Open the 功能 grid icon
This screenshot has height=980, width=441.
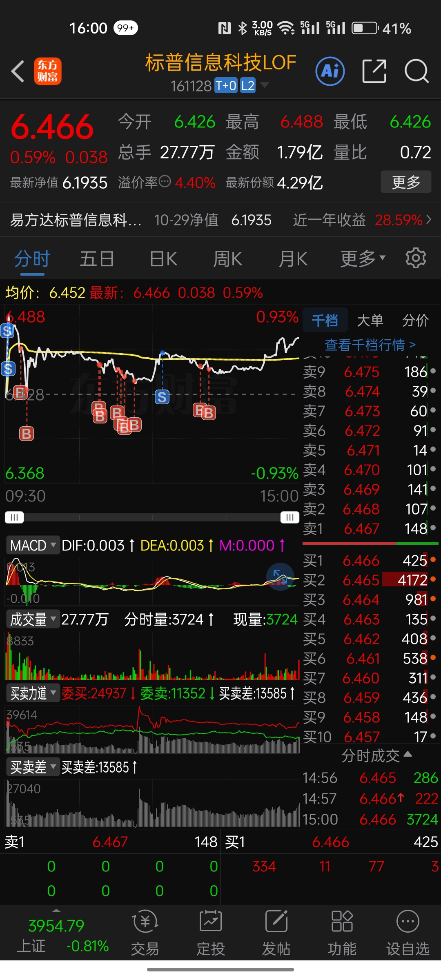pos(342,922)
